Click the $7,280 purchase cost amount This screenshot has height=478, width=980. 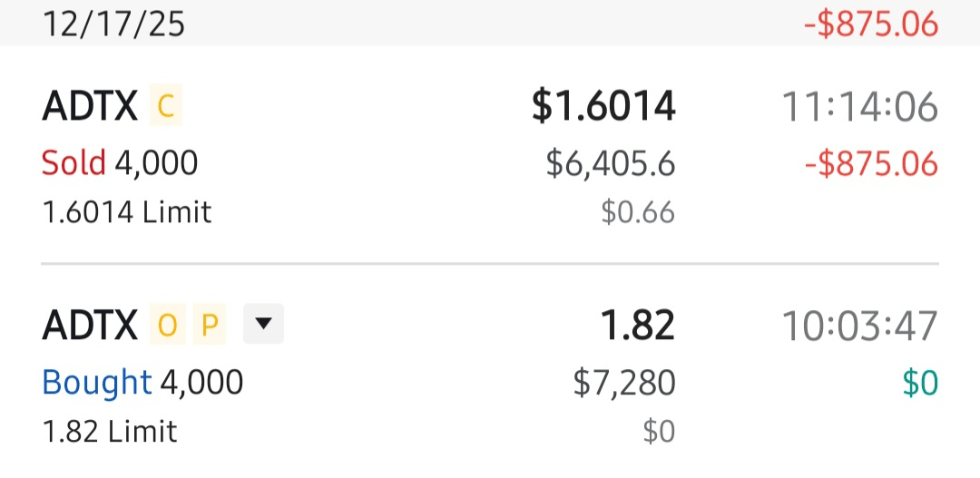tap(624, 383)
